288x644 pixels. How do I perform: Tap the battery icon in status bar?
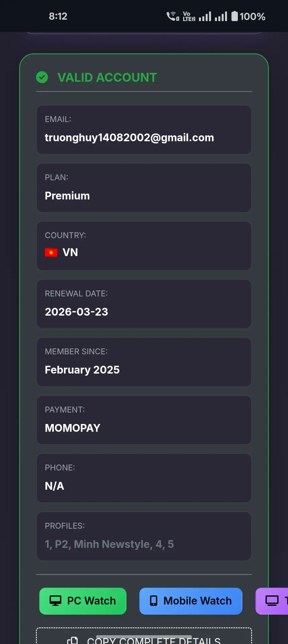coord(235,16)
